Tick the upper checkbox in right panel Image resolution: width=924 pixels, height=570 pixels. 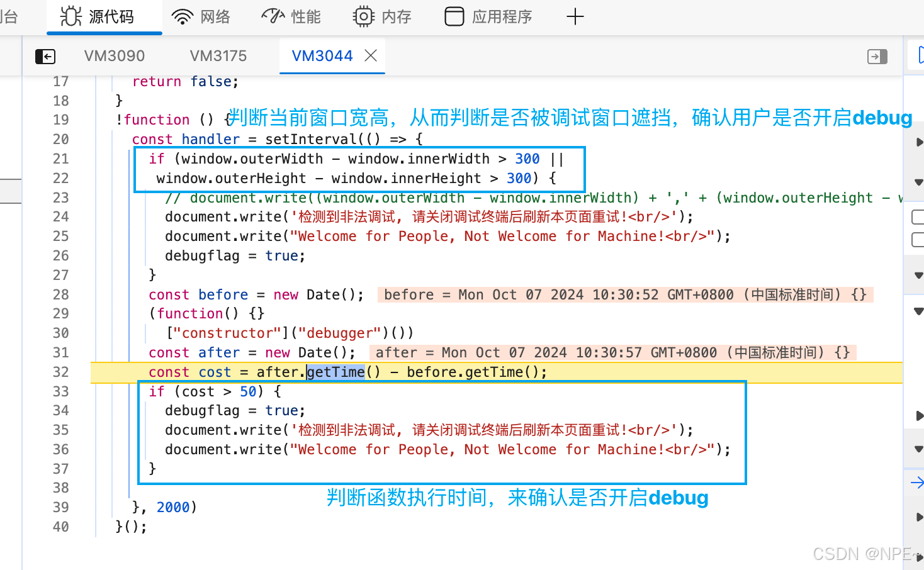tap(918, 217)
